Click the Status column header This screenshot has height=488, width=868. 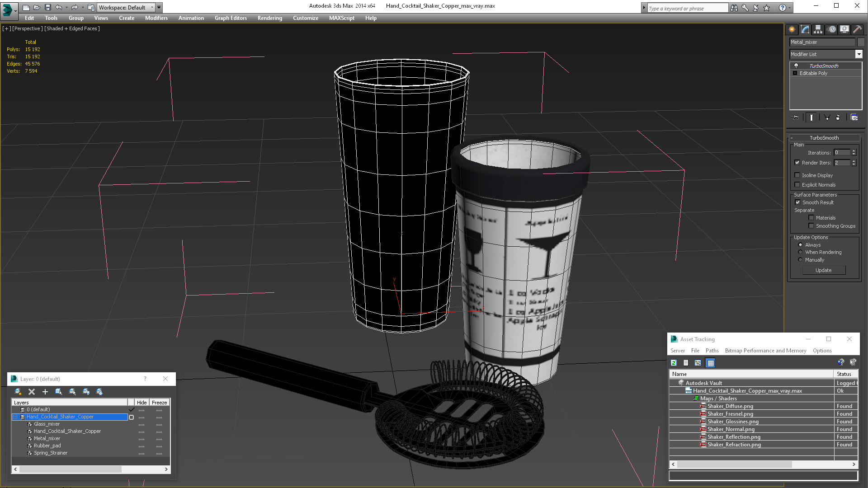pyautogui.click(x=844, y=374)
